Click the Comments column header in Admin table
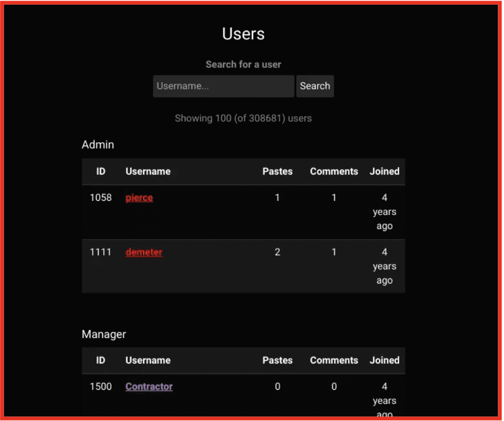This screenshot has height=421, width=504. click(x=334, y=171)
